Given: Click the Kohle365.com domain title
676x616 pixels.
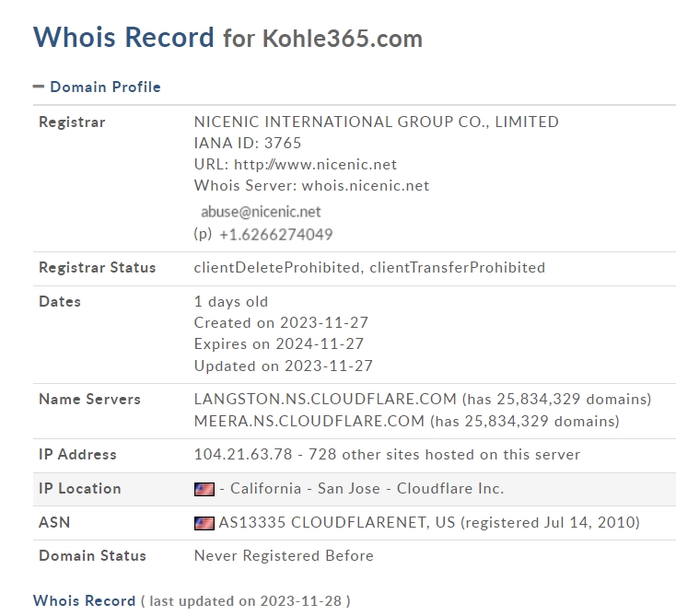Looking at the screenshot, I should point(343,39).
